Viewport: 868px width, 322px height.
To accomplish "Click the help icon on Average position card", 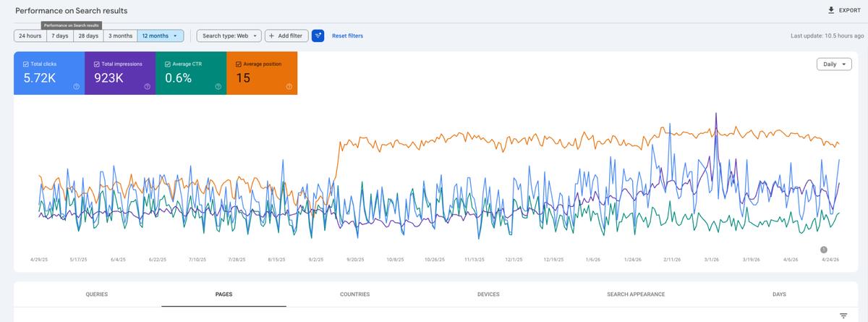I will click(289, 86).
